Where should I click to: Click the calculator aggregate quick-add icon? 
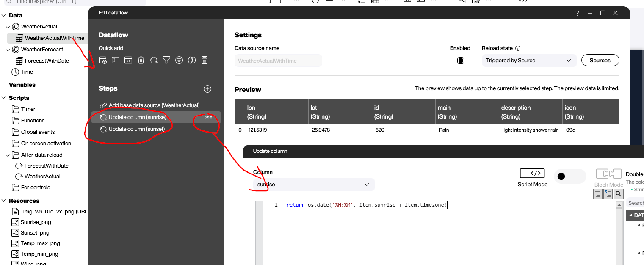205,61
